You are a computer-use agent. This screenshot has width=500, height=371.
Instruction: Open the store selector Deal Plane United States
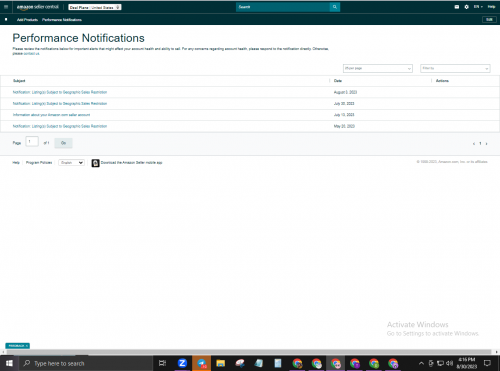pos(95,7)
